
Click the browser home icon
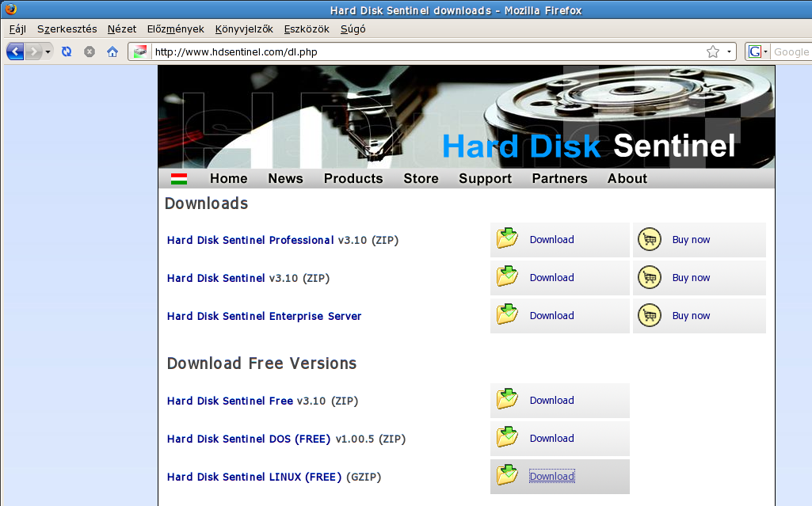click(x=112, y=51)
